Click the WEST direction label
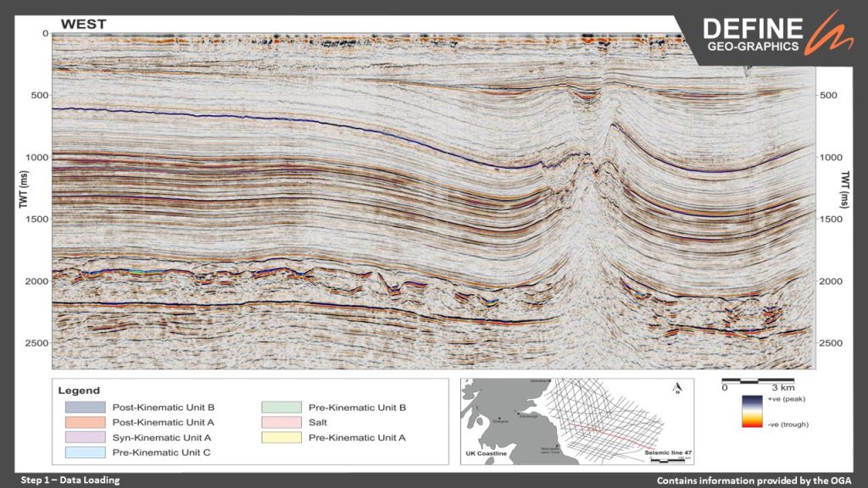 (x=83, y=25)
